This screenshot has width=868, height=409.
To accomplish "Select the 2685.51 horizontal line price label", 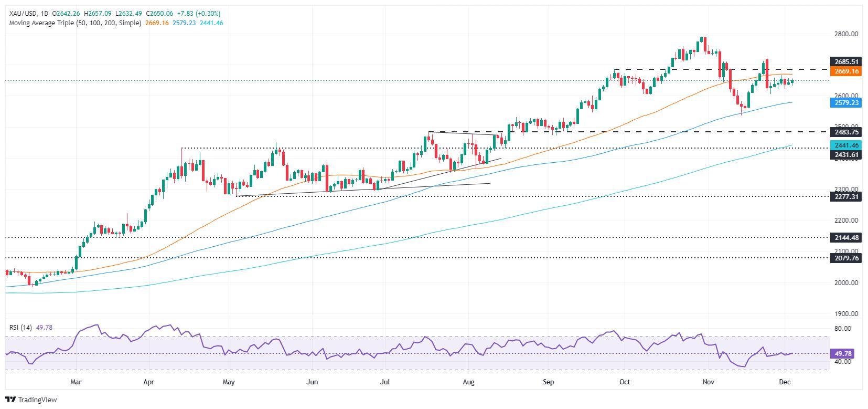I will (845, 62).
